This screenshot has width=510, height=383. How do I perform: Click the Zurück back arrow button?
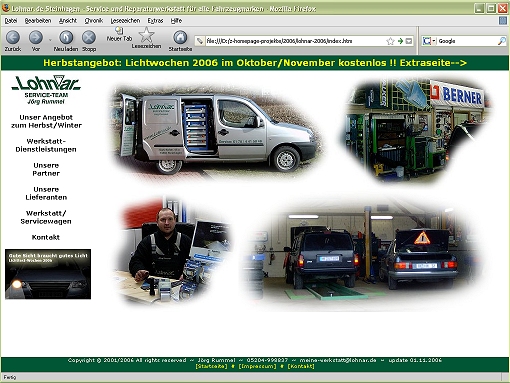13,37
